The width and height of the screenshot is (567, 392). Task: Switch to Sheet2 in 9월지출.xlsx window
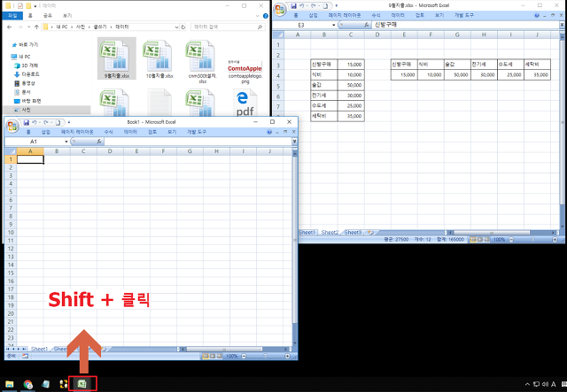coord(330,233)
